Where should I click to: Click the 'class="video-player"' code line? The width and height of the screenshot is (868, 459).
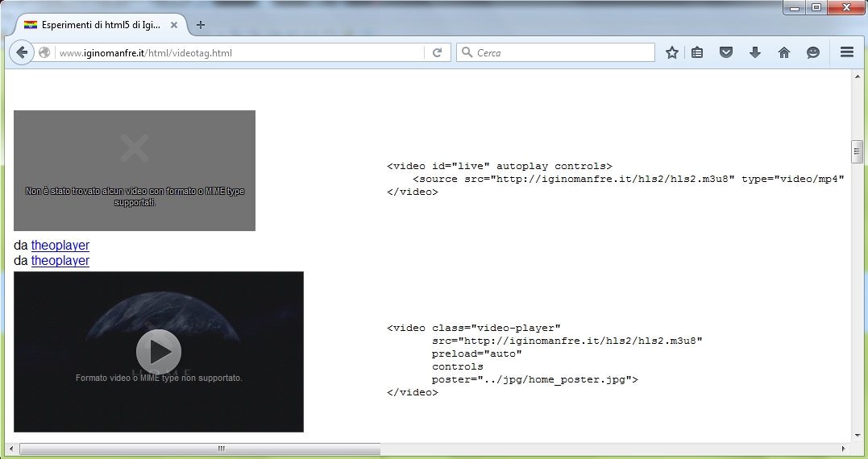(474, 328)
